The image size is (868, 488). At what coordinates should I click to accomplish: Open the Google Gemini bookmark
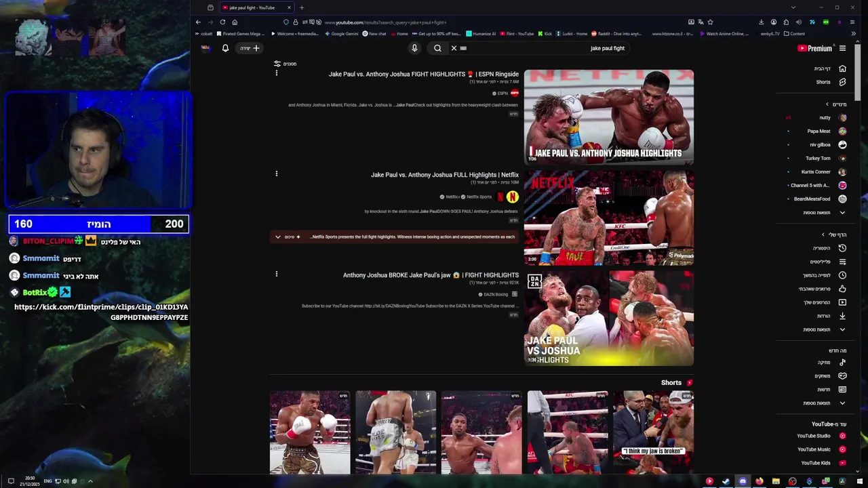pyautogui.click(x=341, y=34)
